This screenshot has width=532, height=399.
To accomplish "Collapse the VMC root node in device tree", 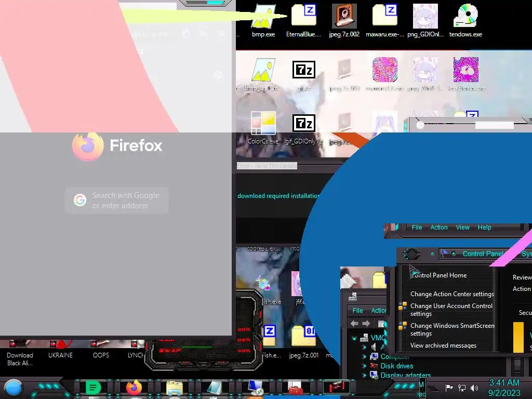I will click(354, 338).
